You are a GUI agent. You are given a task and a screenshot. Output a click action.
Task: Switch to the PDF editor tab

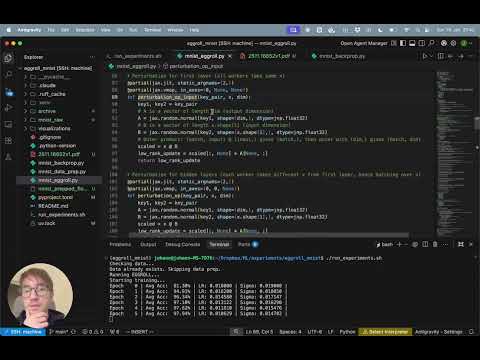269,56
